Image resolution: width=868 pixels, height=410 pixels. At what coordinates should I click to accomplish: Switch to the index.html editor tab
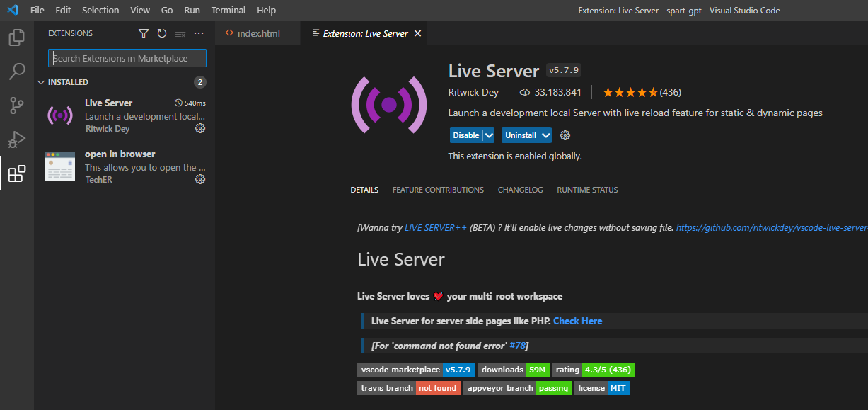(257, 33)
